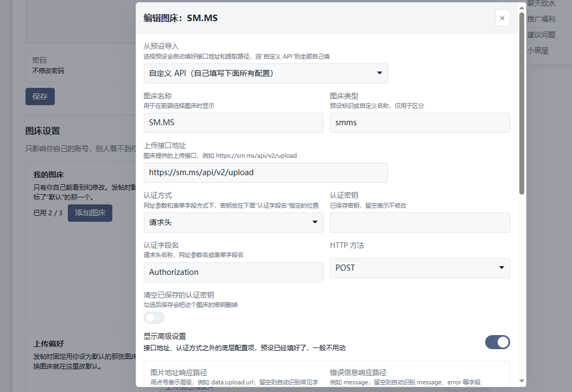Open 聊天吹水 in the right sidebar

click(x=541, y=4)
